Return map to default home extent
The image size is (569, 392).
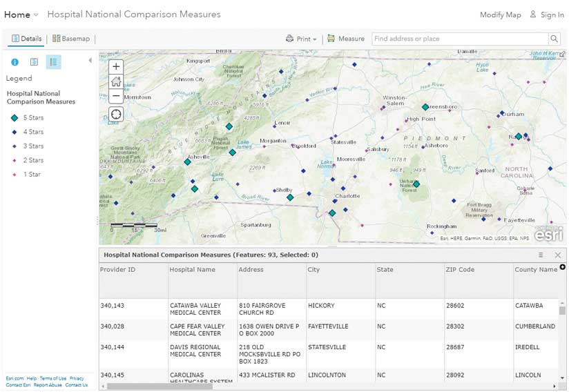click(116, 81)
